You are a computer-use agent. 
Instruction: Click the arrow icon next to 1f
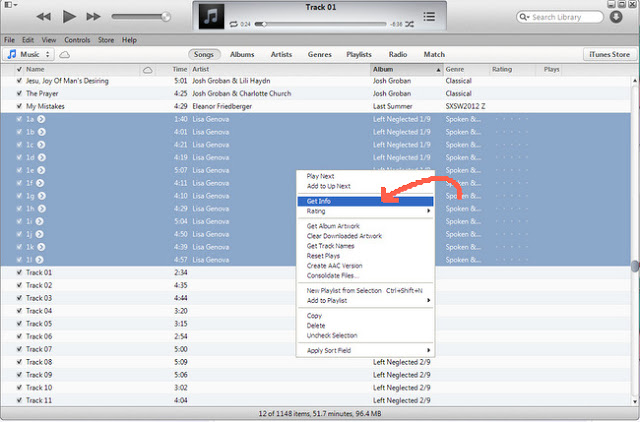(x=40, y=183)
